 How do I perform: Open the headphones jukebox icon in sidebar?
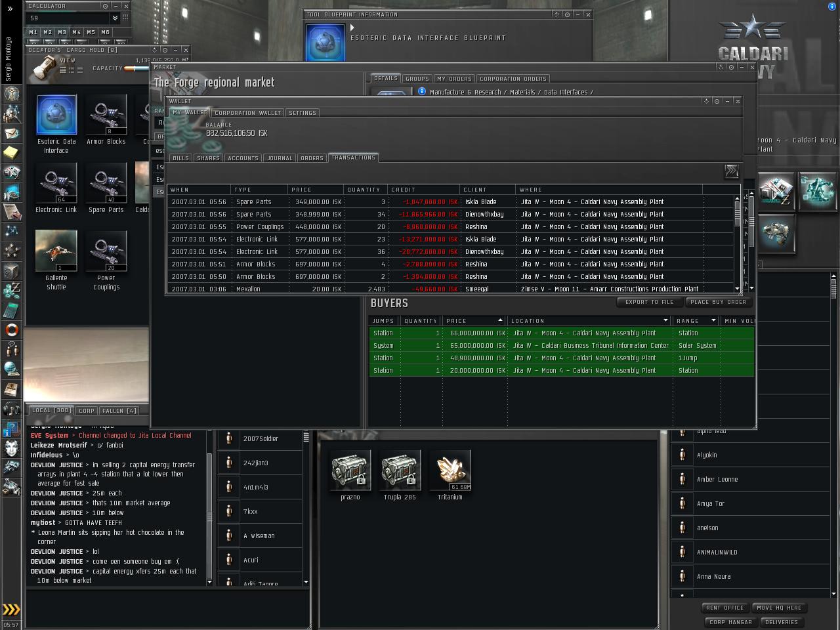click(x=11, y=408)
